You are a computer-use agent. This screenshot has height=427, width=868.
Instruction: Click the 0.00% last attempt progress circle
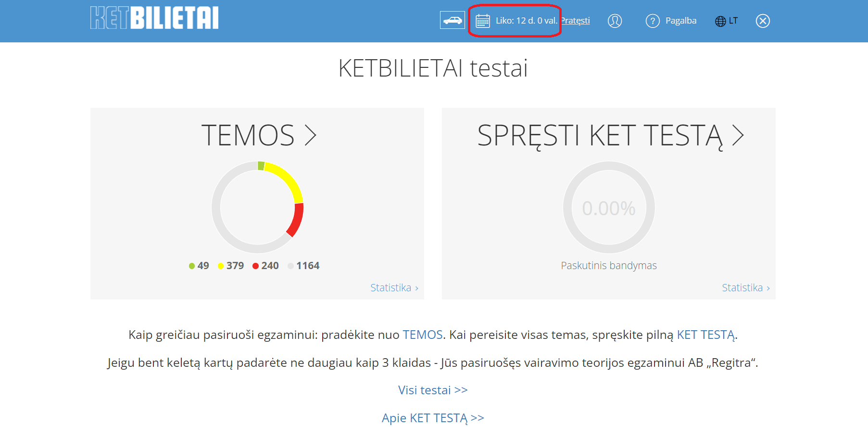coord(608,207)
